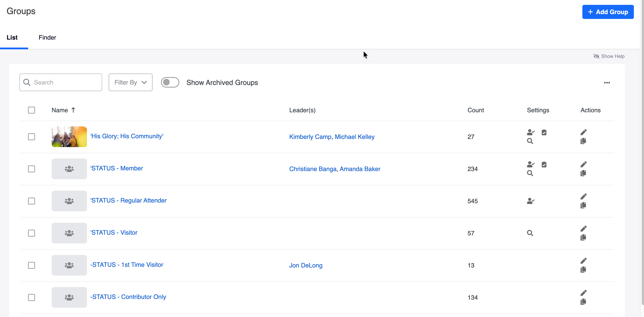Sort by Name column arrow

(73, 110)
